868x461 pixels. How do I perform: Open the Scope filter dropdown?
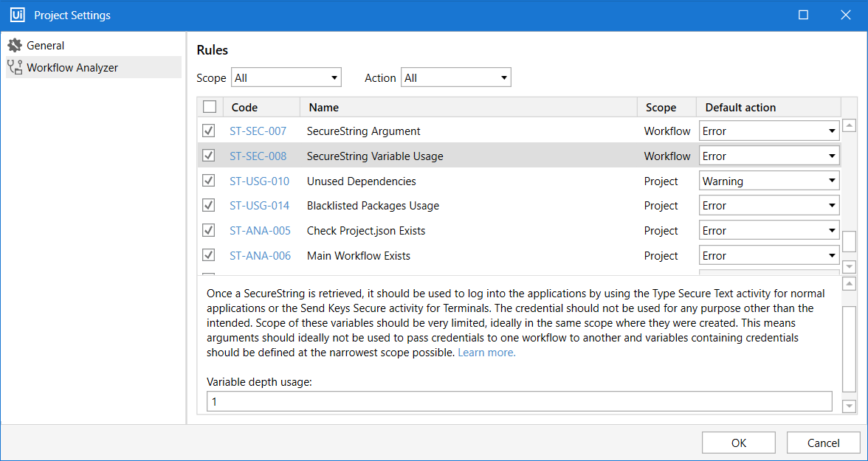coord(286,77)
